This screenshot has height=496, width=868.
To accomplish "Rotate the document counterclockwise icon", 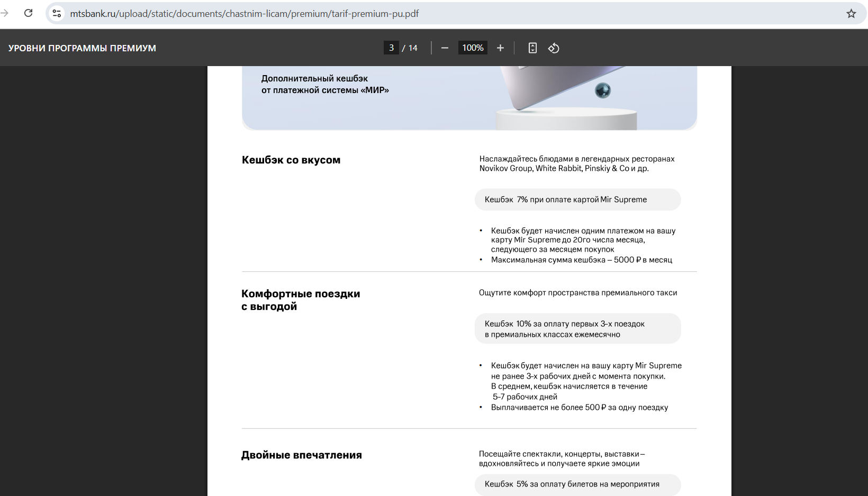I will tap(554, 48).
